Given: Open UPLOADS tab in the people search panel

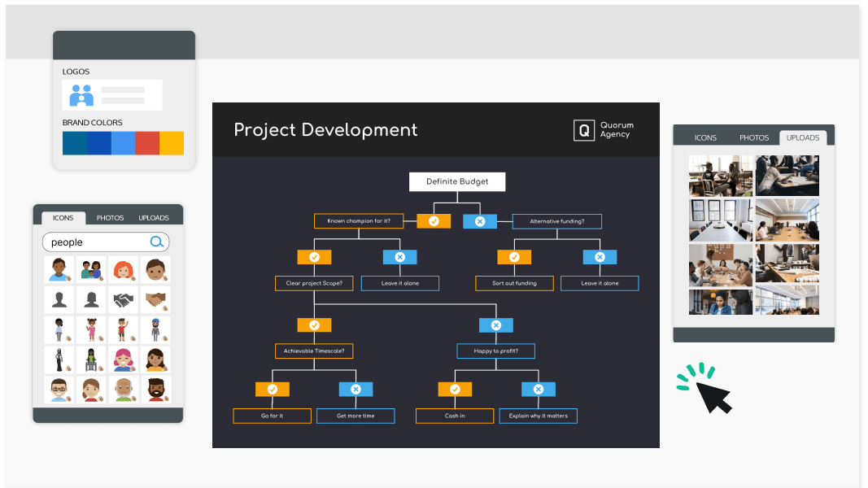Looking at the screenshot, I should tap(154, 218).
